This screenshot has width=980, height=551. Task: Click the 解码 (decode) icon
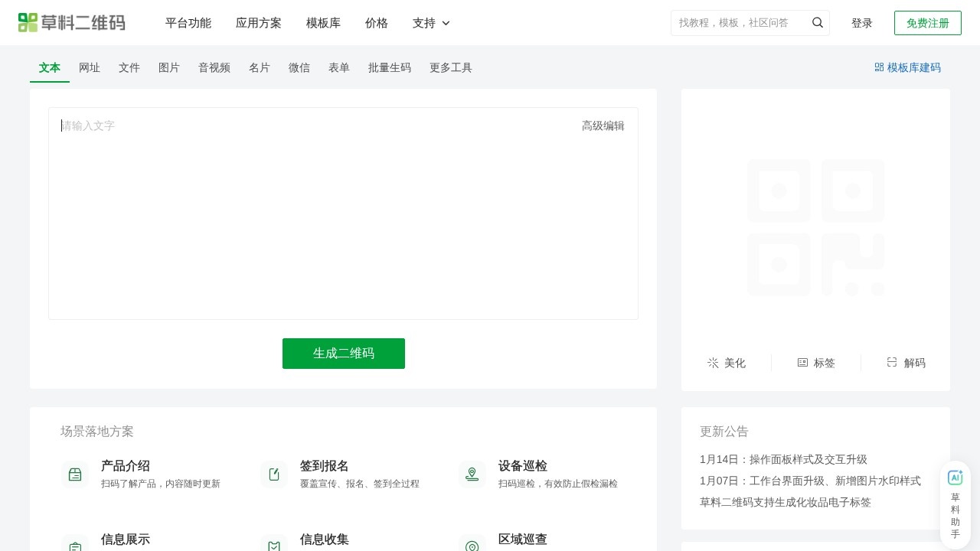[891, 363]
